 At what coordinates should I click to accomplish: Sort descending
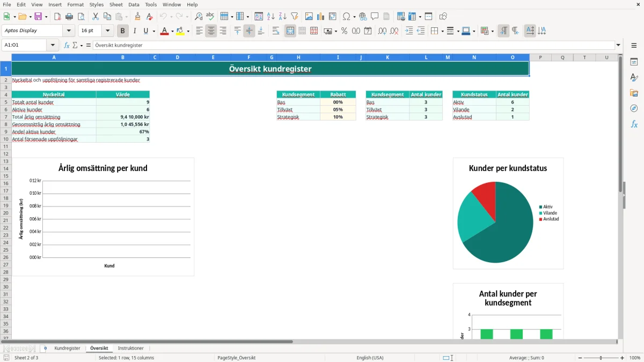pyautogui.click(x=283, y=17)
